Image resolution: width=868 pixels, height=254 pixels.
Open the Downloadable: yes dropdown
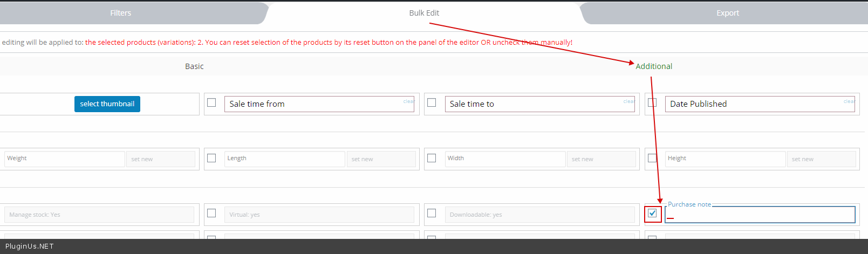539,215
